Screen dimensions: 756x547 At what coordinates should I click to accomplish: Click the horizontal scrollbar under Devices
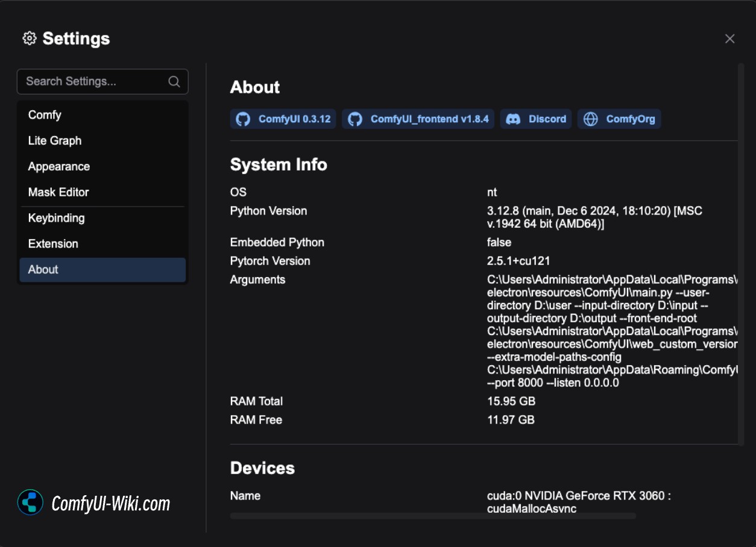coord(433,516)
